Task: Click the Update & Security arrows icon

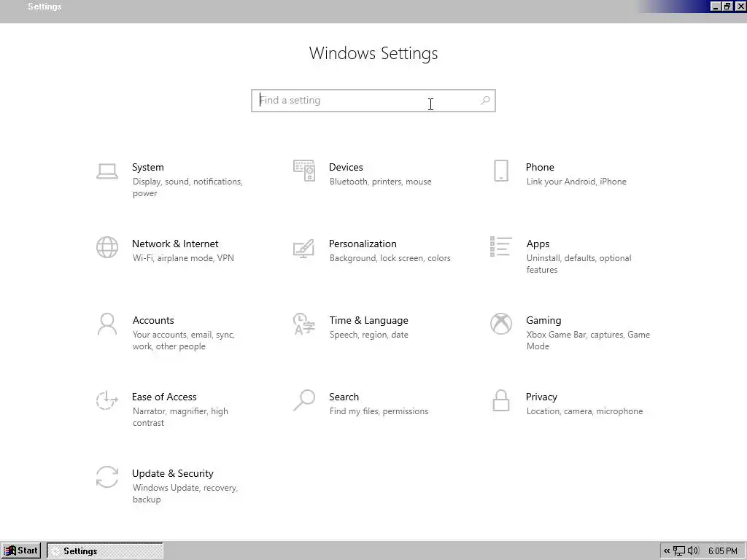Action: point(107,477)
